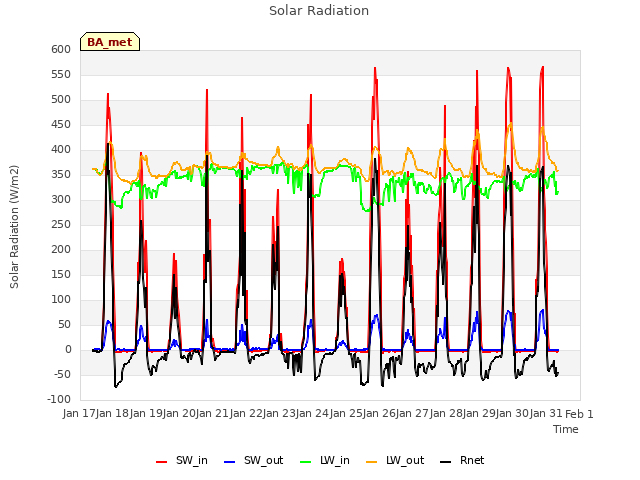The height and width of the screenshot is (480, 640).
Task: Click the Jan 30 x-axis date label
Action: [x=512, y=413]
